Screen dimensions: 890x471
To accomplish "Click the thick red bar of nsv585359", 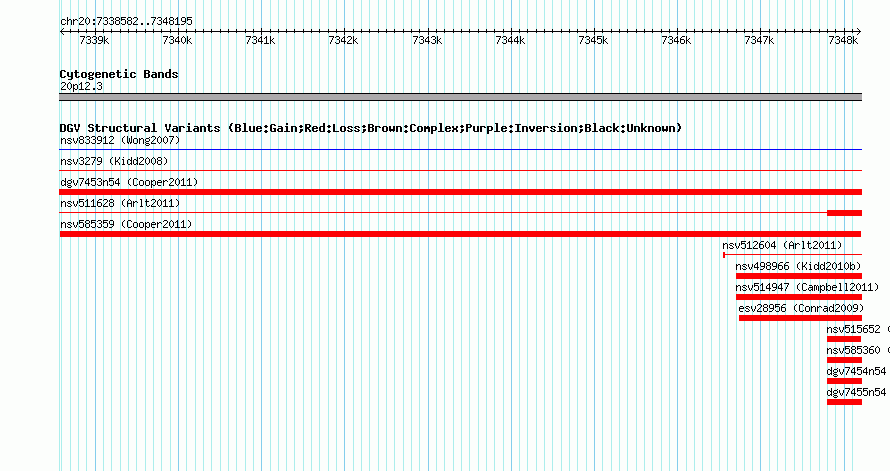I will (x=460, y=234).
